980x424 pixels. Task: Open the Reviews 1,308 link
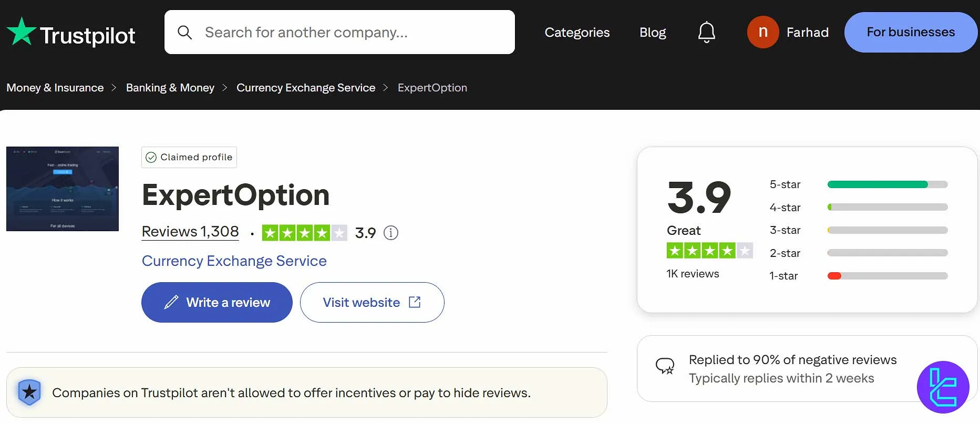190,231
